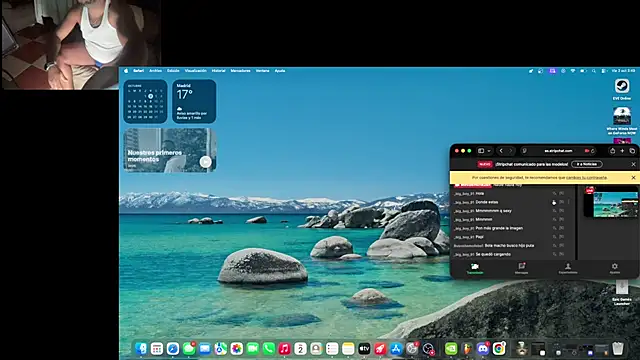Open the Archivo menu
This screenshot has height=360, width=640.
click(155, 71)
